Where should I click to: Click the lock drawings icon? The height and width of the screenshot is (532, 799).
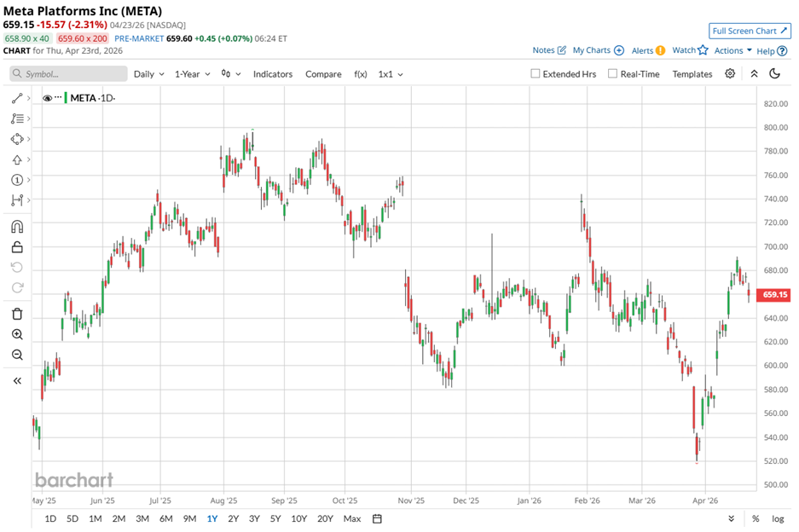(x=17, y=248)
